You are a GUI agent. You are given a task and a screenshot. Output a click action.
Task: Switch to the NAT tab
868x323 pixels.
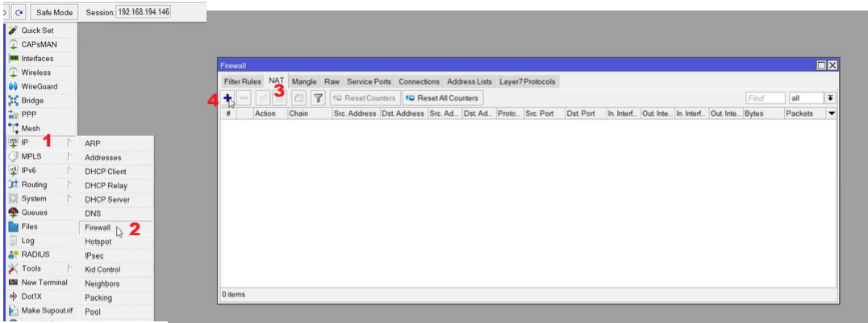click(x=276, y=81)
